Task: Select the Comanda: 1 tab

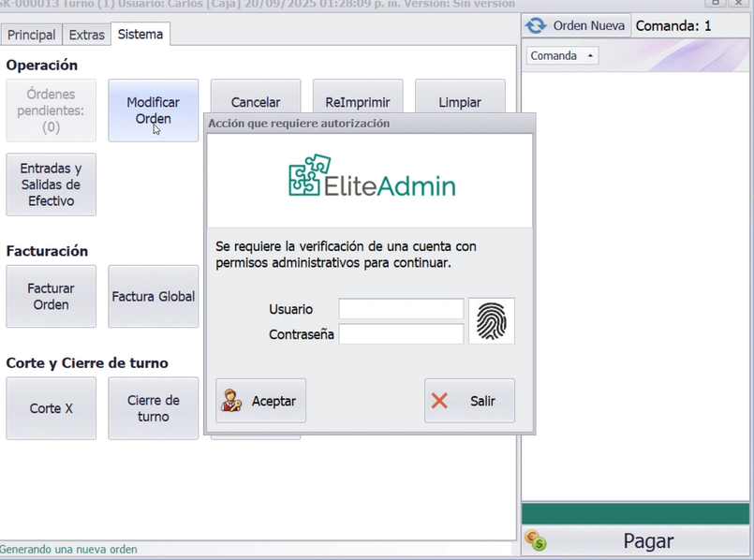Action: coord(673,26)
